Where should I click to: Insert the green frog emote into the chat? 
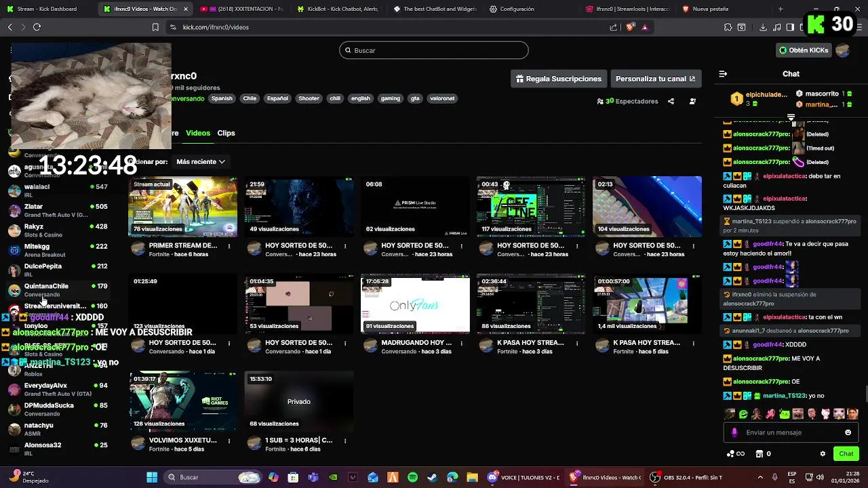pos(743,414)
